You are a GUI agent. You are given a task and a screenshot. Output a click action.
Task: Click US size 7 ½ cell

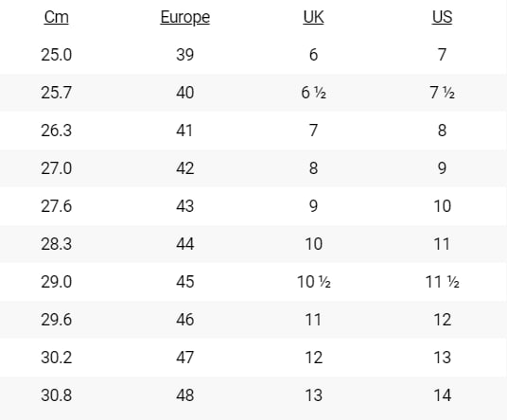coord(442,93)
